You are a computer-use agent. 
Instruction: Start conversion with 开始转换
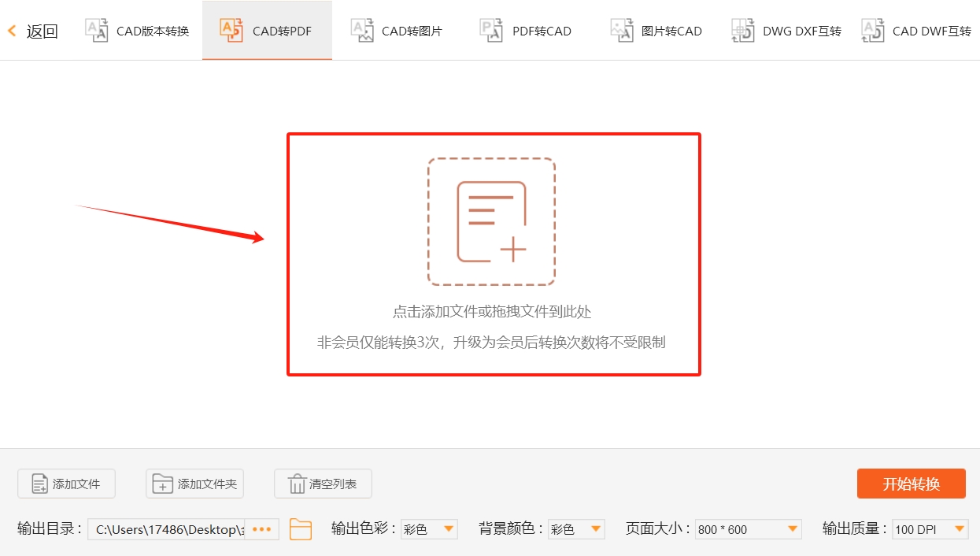pos(912,484)
